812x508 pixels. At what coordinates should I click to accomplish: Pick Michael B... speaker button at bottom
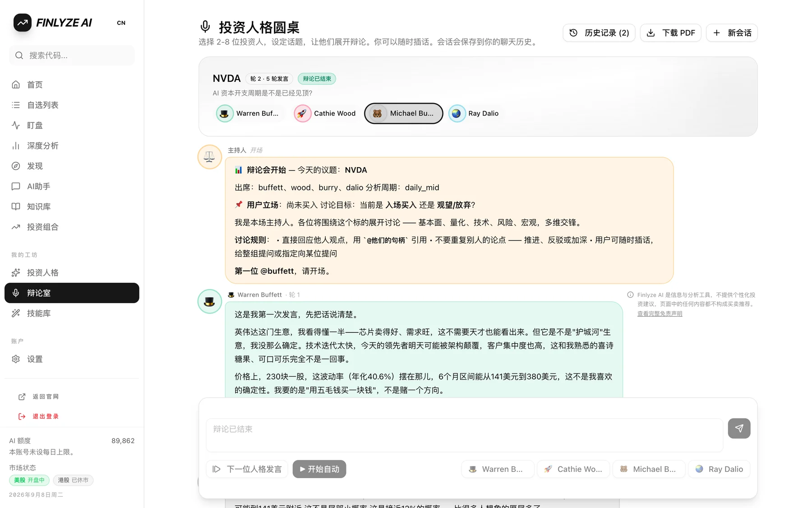pyautogui.click(x=649, y=469)
